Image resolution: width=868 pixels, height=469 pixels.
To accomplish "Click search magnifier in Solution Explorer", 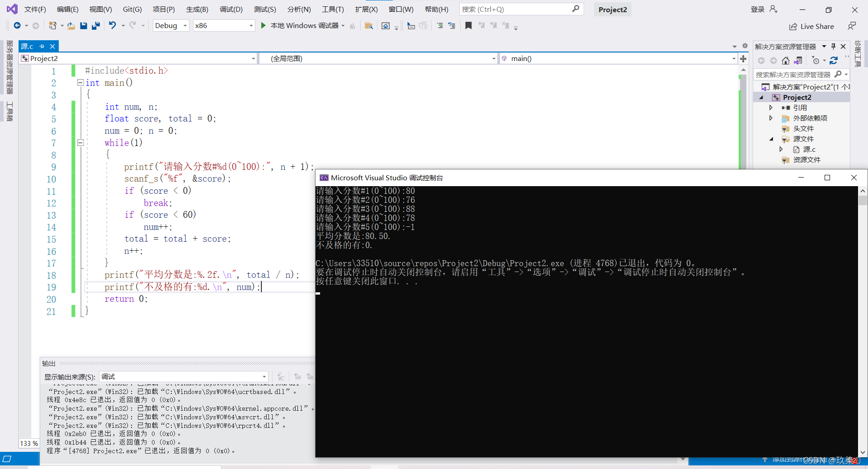I will pyautogui.click(x=838, y=74).
